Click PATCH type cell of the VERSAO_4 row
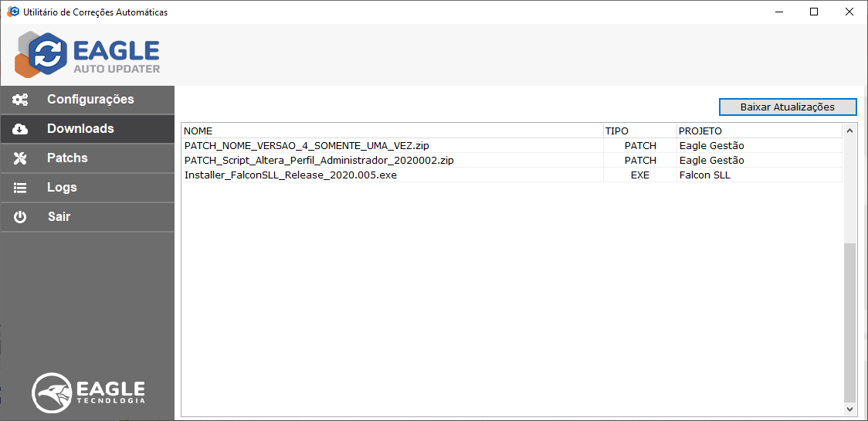 (640, 146)
